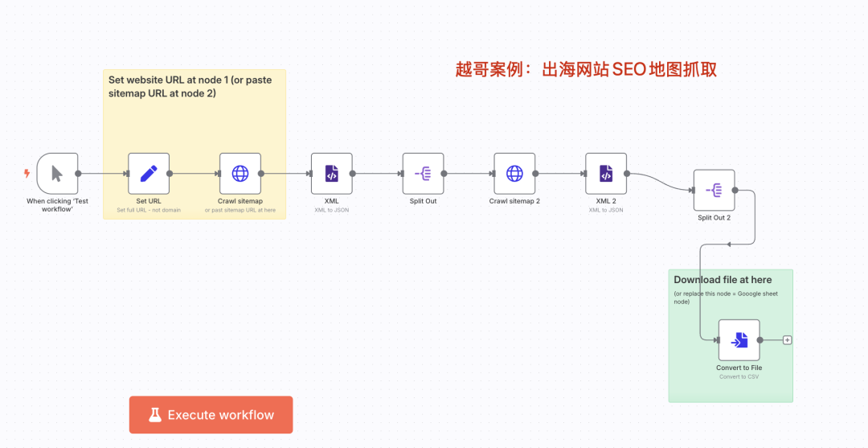This screenshot has height=448, width=868.
Task: Open the Convert to File node
Action: 739,340
